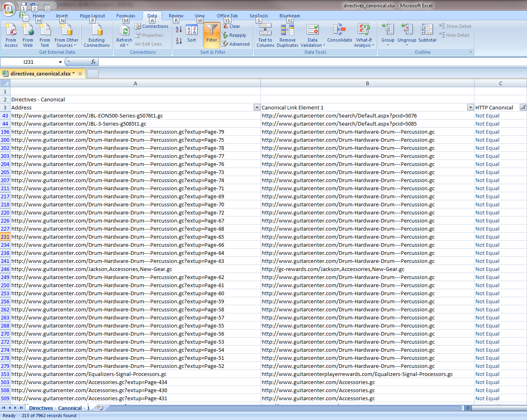Clear the current filter

point(232,26)
